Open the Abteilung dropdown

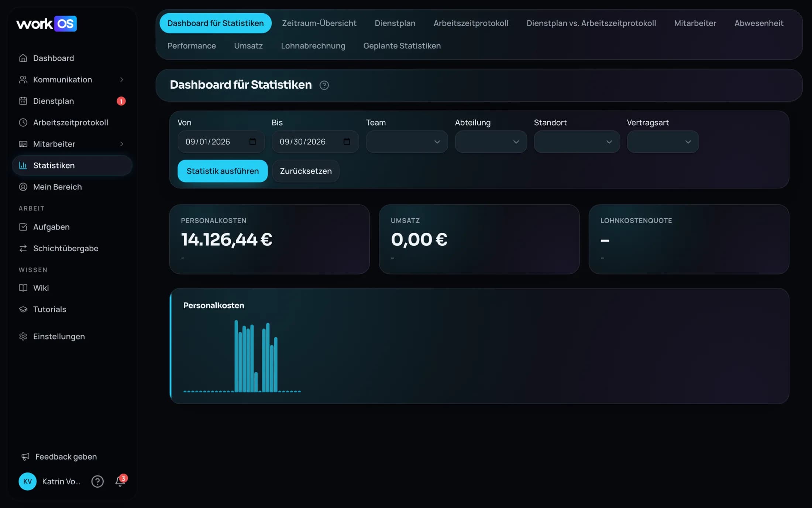point(491,142)
